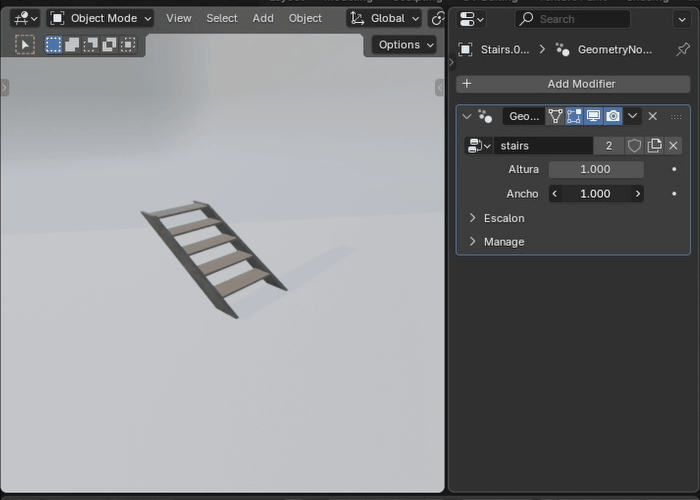Toggle modifier On Cage vertex display
The width and height of the screenshot is (700, 500).
tap(555, 117)
